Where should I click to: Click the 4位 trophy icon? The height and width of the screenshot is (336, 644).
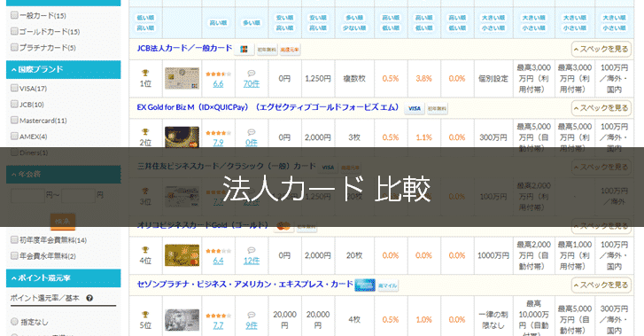(x=145, y=250)
